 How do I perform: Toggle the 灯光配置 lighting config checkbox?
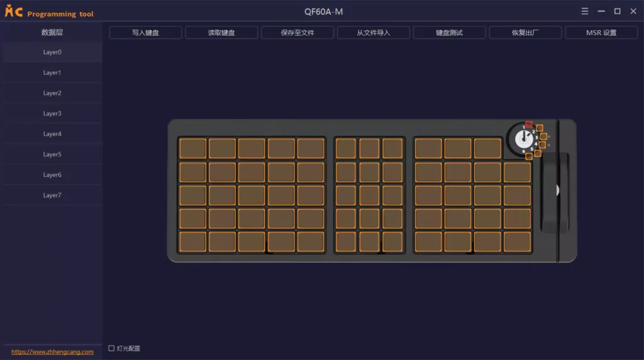click(111, 348)
